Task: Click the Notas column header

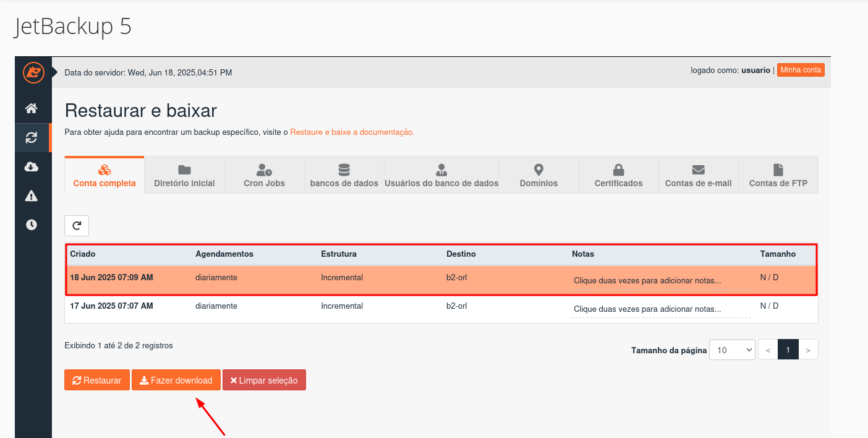Action: 583,254
